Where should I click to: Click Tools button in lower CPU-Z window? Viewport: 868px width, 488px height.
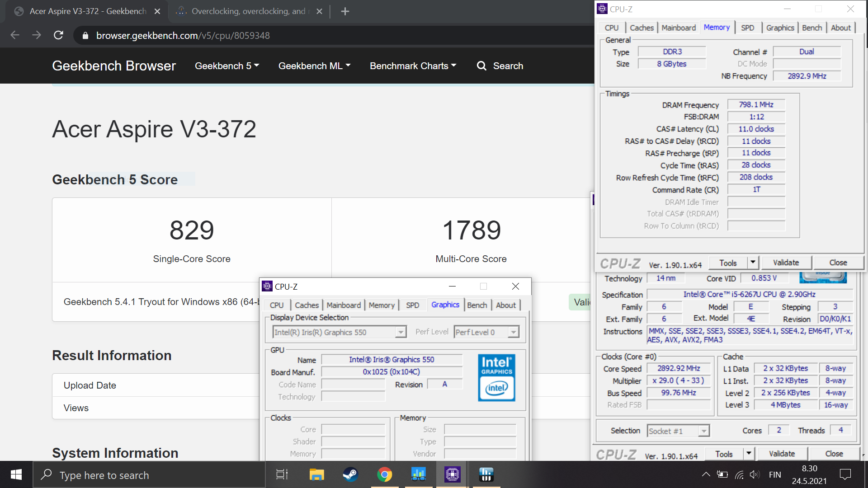click(x=724, y=454)
